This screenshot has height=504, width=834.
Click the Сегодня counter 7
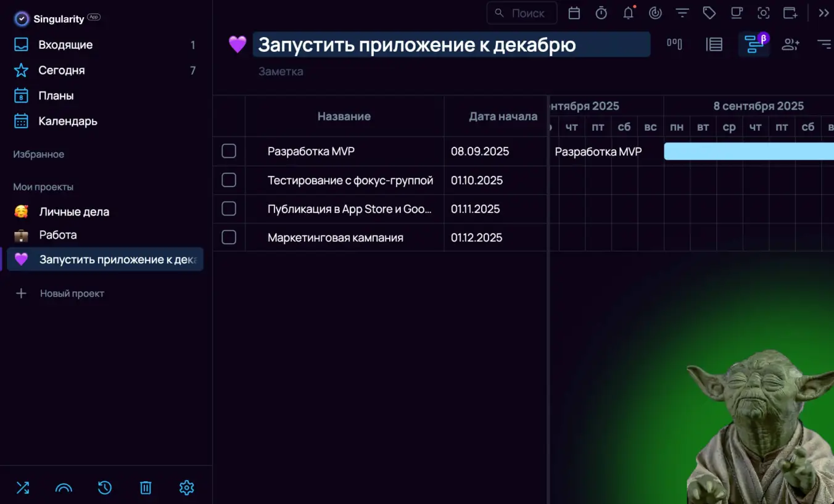(x=192, y=70)
